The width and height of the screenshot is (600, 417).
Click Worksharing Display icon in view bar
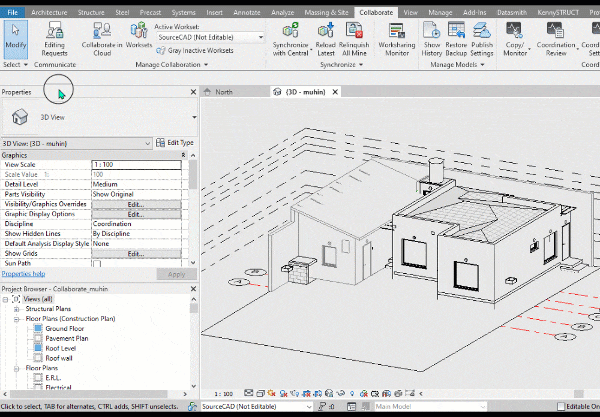pos(364,393)
